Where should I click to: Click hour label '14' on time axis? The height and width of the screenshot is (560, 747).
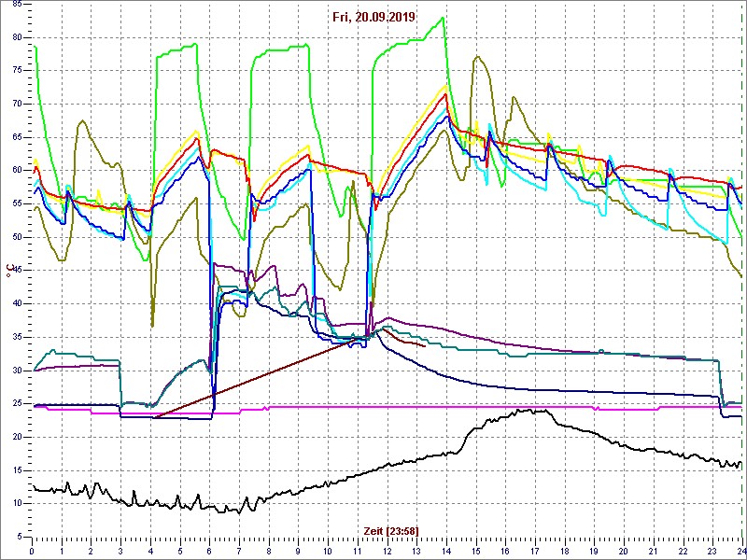pyautogui.click(x=446, y=552)
